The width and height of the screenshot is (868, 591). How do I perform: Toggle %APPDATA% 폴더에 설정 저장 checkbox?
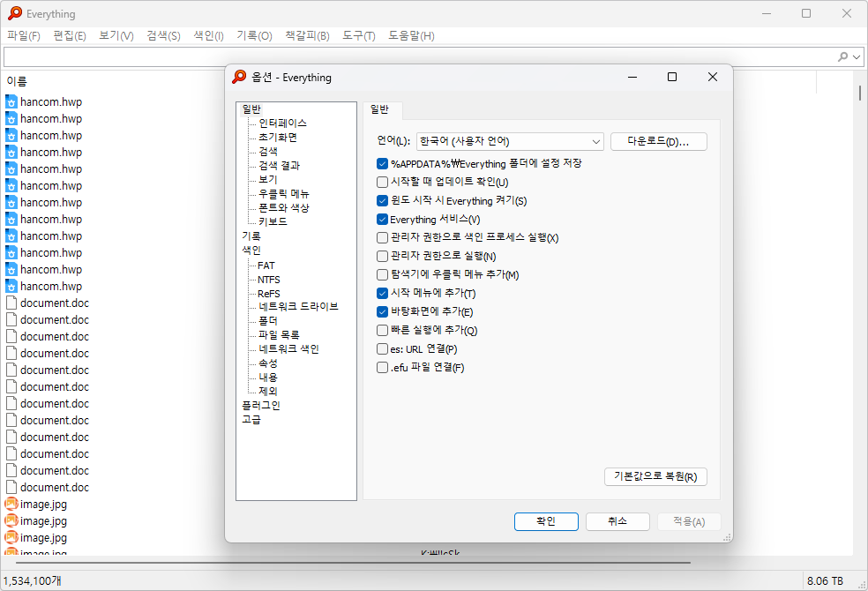click(x=382, y=164)
